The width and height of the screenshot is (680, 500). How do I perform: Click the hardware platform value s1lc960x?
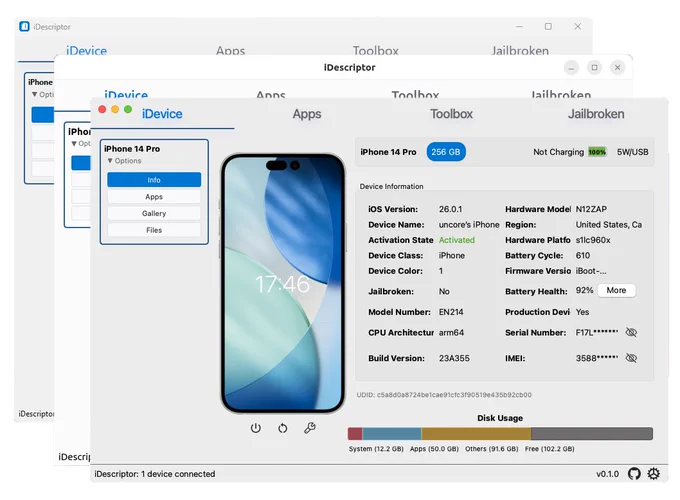(593, 240)
